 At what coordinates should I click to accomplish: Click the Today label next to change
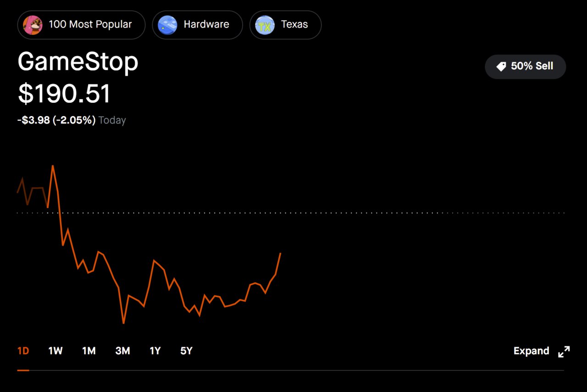click(x=112, y=120)
